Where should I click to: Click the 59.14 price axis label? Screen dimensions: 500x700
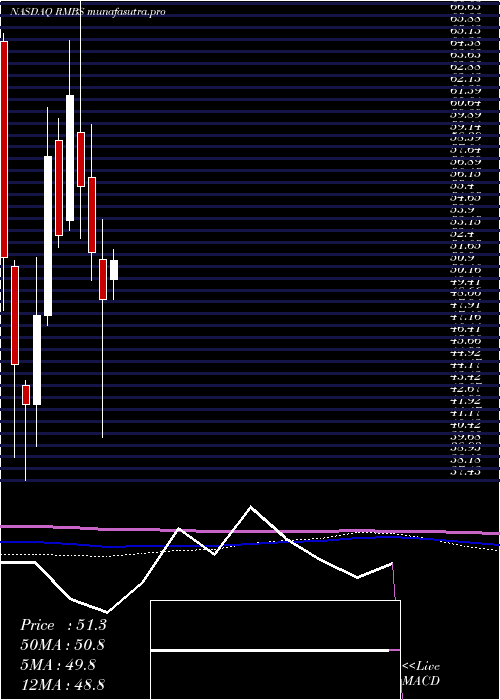[466, 126]
